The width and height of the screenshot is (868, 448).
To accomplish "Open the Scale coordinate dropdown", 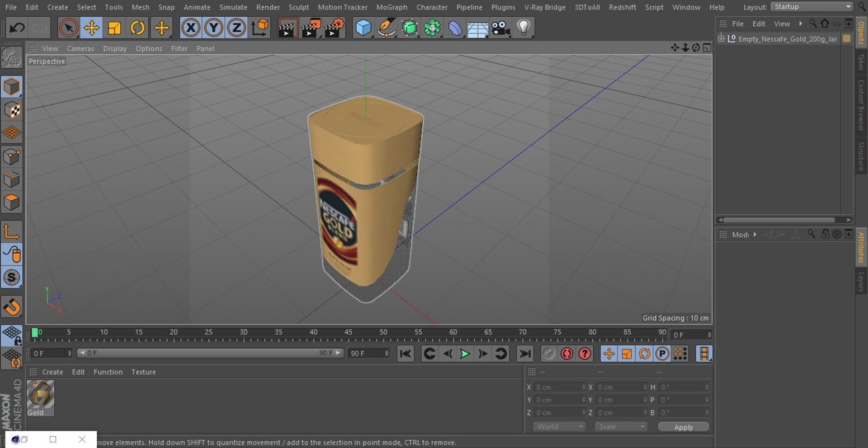I will click(621, 427).
